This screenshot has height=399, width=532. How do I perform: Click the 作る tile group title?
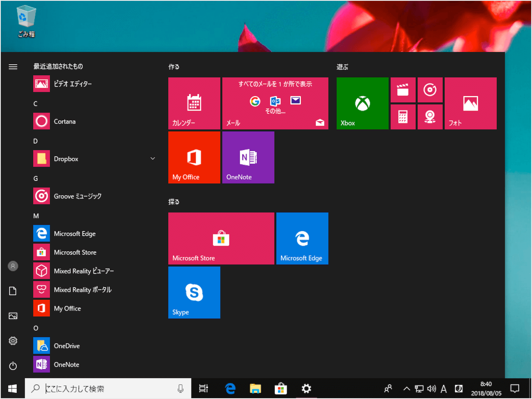click(x=174, y=66)
